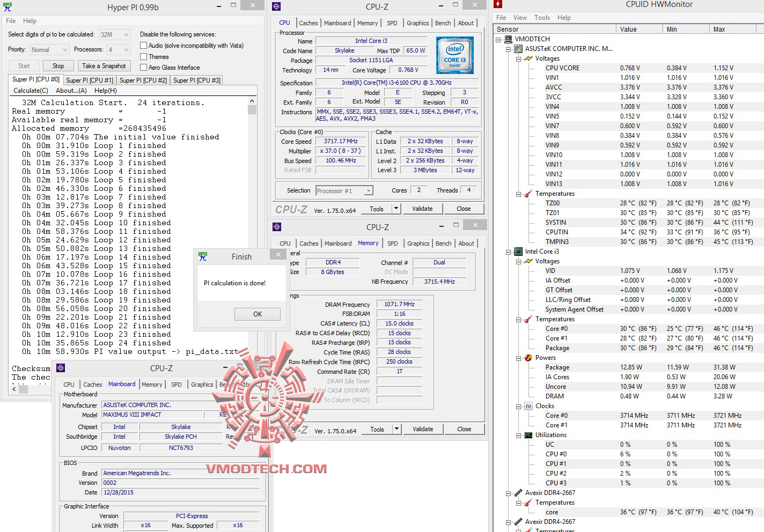Click Close button in Memory CPU-Z window

464,429
